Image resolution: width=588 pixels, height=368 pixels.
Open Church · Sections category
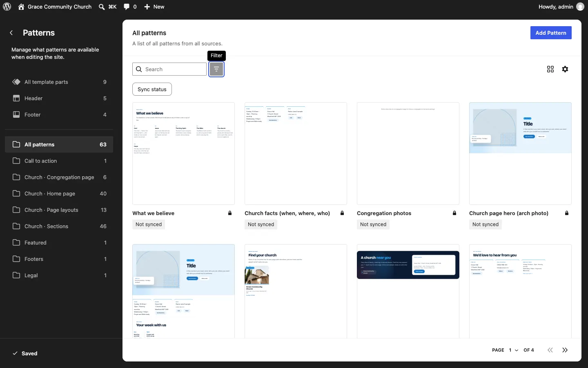click(x=59, y=226)
